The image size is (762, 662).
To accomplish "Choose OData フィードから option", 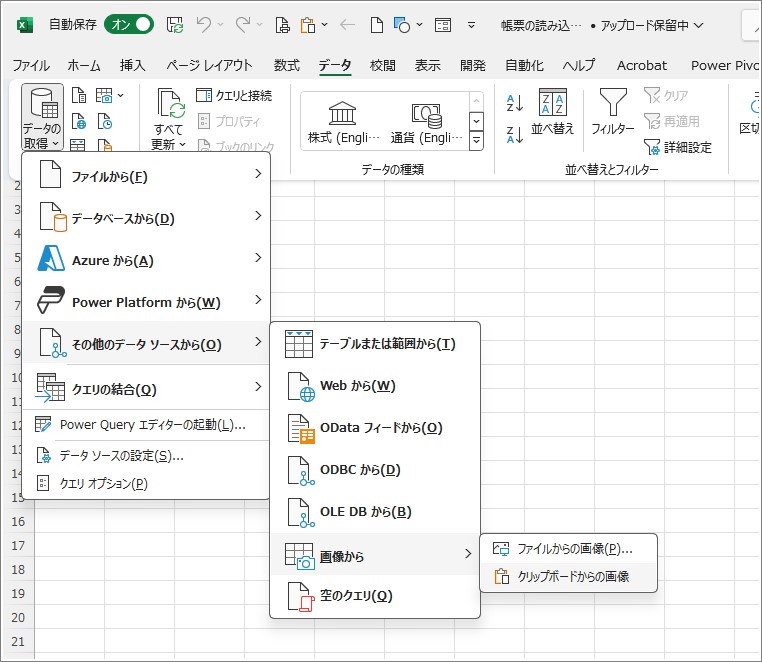I will point(375,428).
